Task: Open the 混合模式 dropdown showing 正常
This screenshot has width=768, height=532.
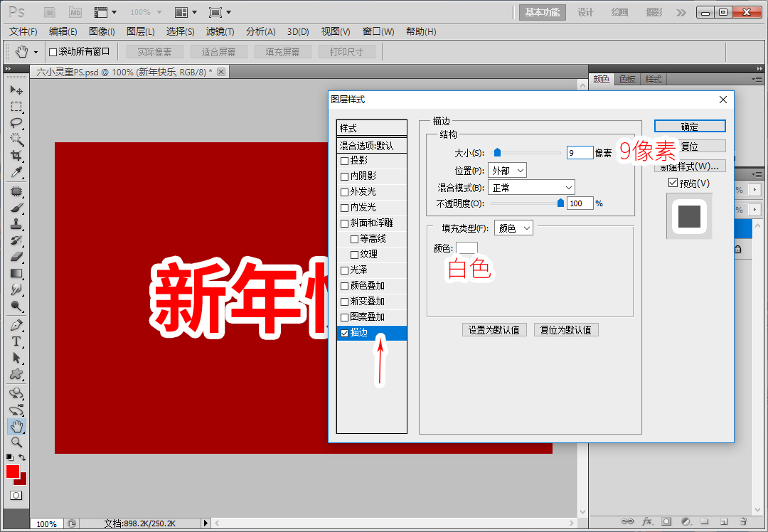Action: point(531,188)
